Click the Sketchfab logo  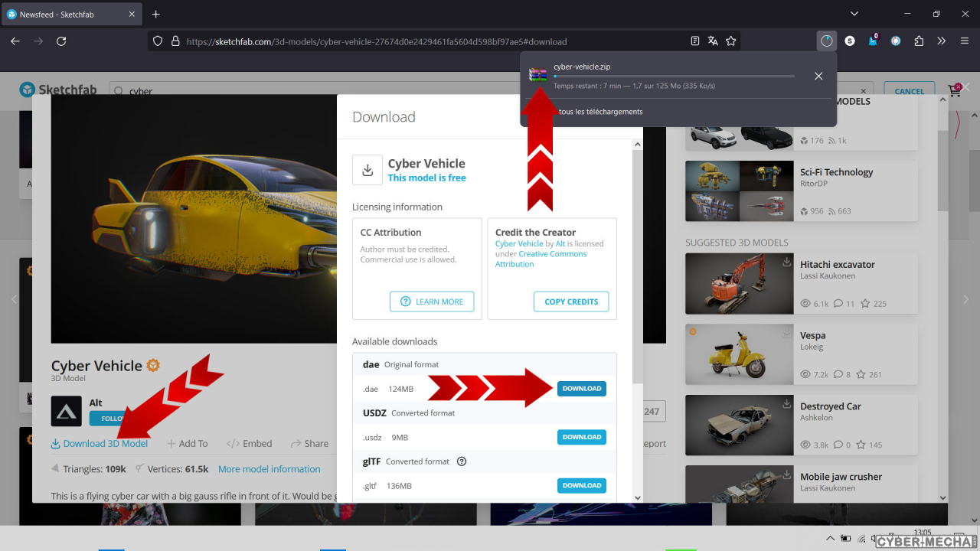(59, 90)
